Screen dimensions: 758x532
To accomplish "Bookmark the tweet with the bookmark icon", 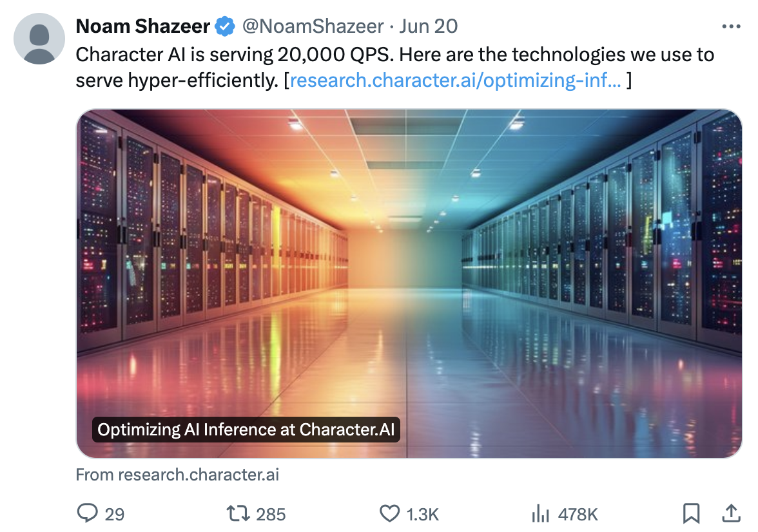I will (x=691, y=513).
